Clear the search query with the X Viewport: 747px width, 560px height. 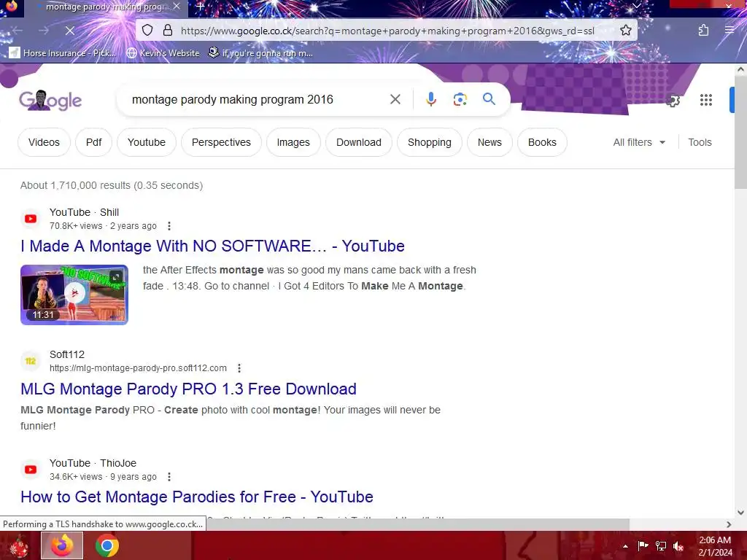pos(395,99)
